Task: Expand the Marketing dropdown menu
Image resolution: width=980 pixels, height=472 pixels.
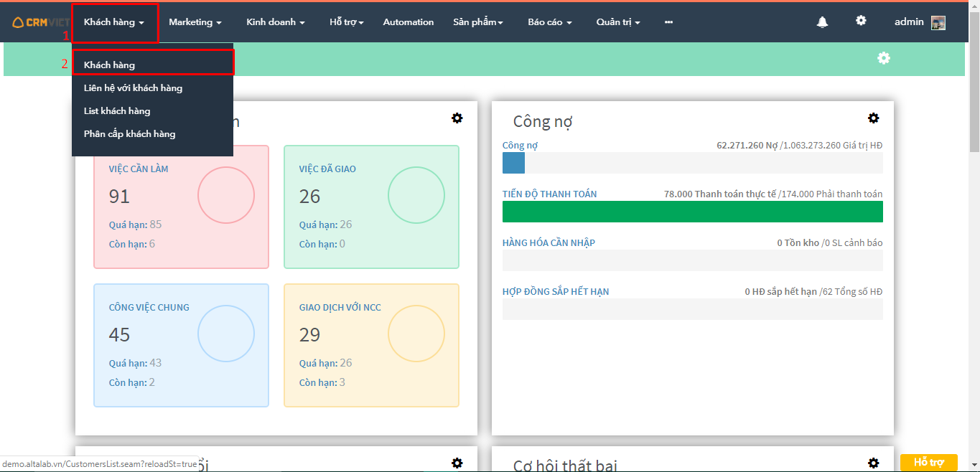Action: tap(195, 22)
